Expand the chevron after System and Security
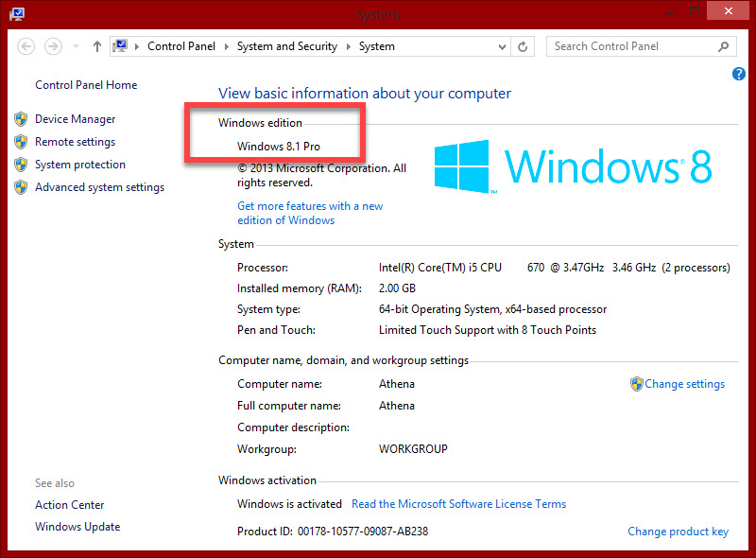756x558 pixels. (348, 47)
